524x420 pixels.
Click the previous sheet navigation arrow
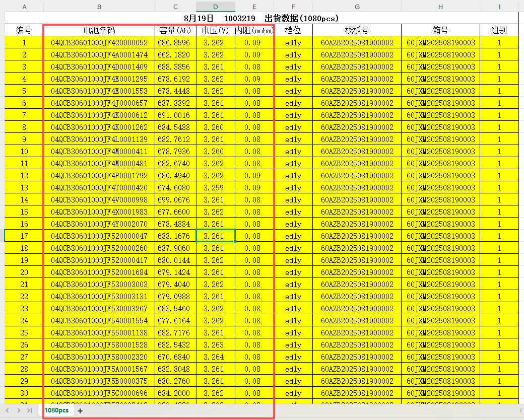pos(6,411)
